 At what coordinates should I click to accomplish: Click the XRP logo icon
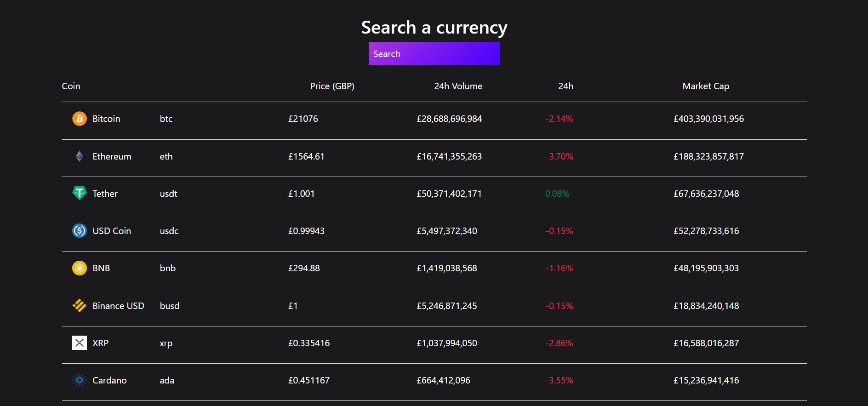pyautogui.click(x=80, y=343)
